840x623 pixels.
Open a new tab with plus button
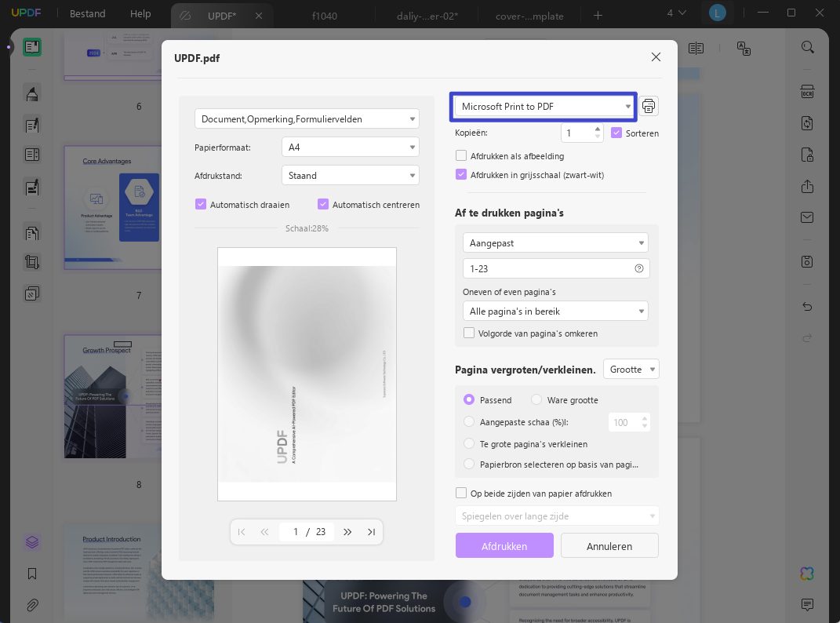pyautogui.click(x=598, y=16)
